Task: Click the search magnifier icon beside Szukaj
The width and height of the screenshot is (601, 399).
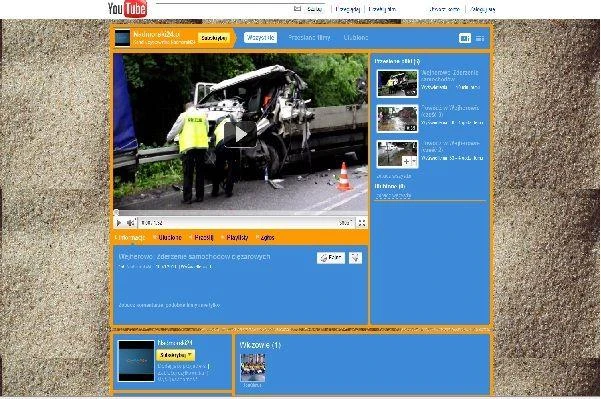Action: 297,8
